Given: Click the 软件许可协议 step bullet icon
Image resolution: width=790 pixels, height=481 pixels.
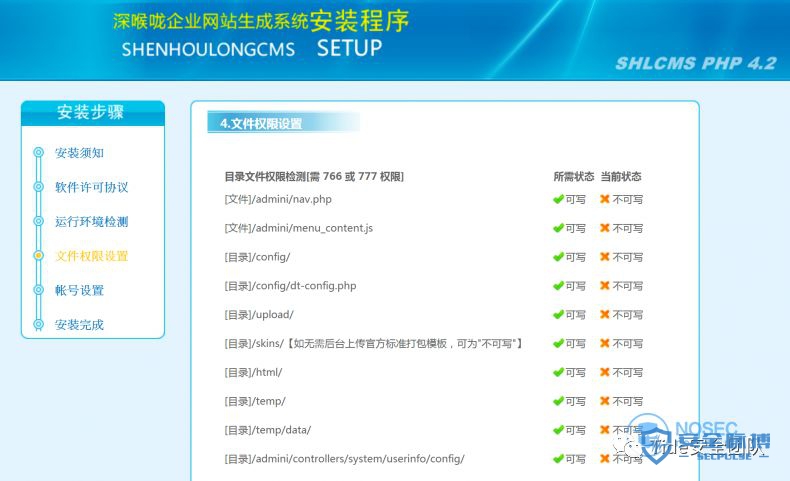Looking at the screenshot, I should tap(38, 187).
